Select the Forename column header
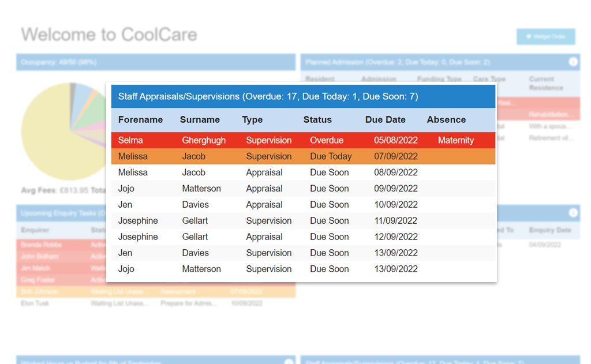This screenshot has width=591, height=364. 140,120
